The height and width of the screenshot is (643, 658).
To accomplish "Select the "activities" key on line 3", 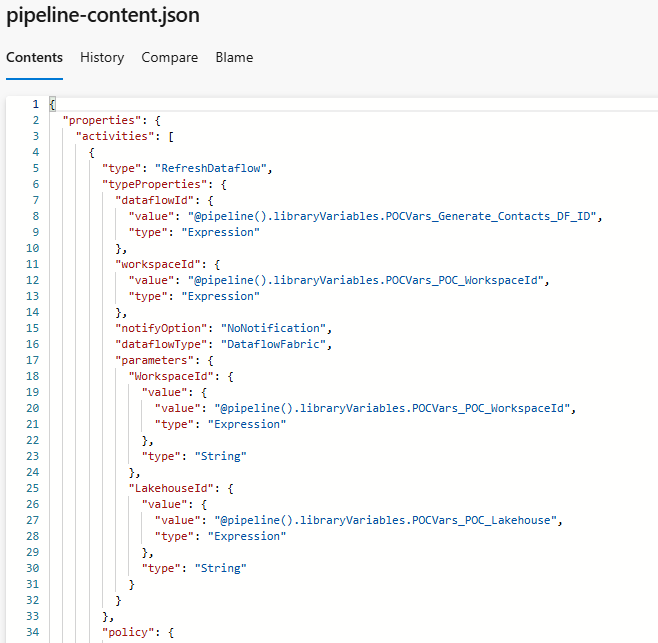I will (115, 136).
